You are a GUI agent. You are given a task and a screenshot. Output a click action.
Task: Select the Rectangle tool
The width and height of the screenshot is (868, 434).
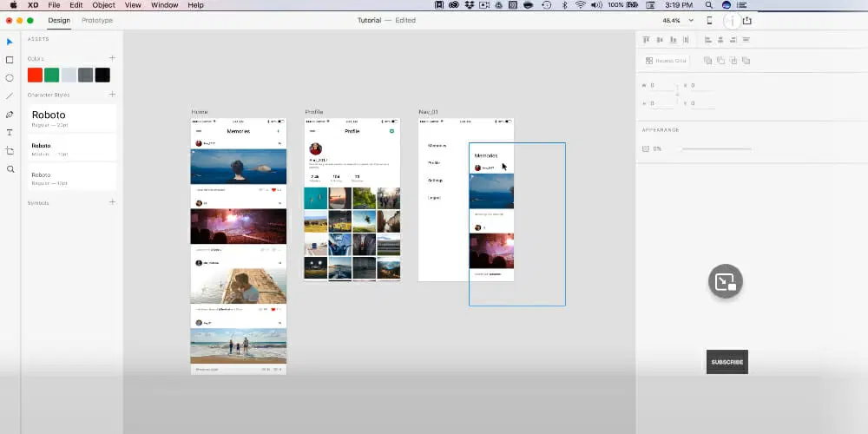[x=10, y=60]
